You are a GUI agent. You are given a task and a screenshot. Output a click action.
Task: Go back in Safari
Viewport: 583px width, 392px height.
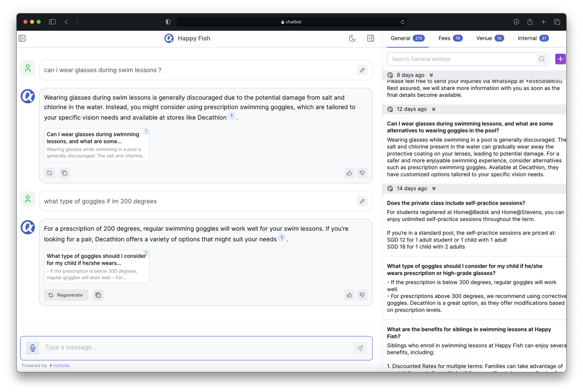[66, 22]
